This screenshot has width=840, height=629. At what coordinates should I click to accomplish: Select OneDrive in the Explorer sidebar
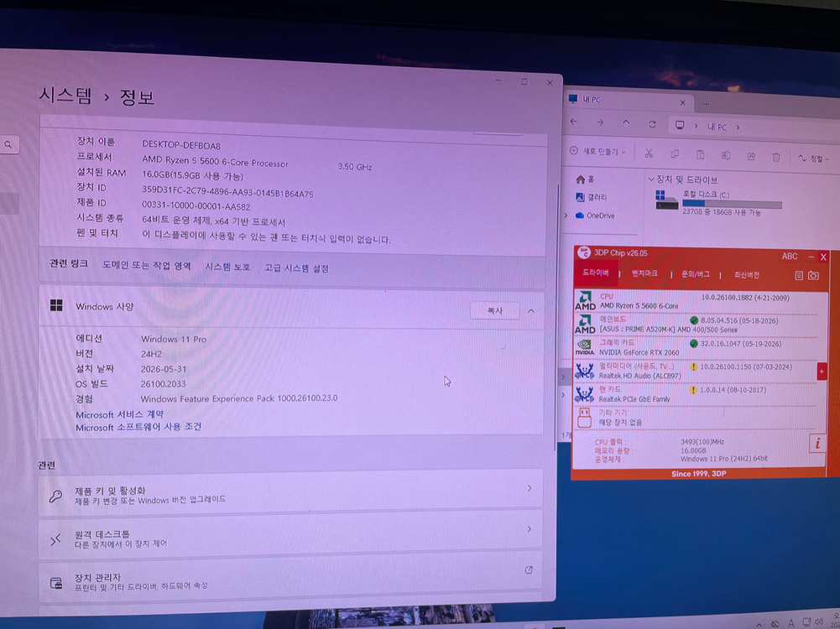coord(595,216)
